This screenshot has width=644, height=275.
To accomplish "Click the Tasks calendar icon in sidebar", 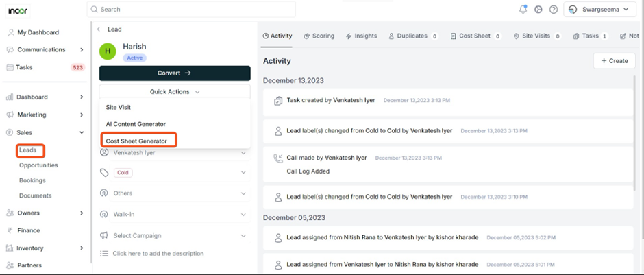I will pyautogui.click(x=10, y=67).
